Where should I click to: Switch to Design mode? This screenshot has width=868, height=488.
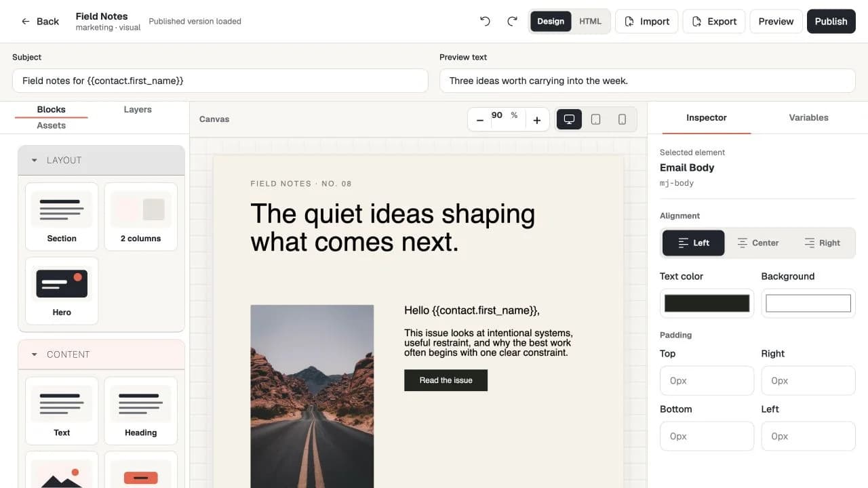[551, 21]
